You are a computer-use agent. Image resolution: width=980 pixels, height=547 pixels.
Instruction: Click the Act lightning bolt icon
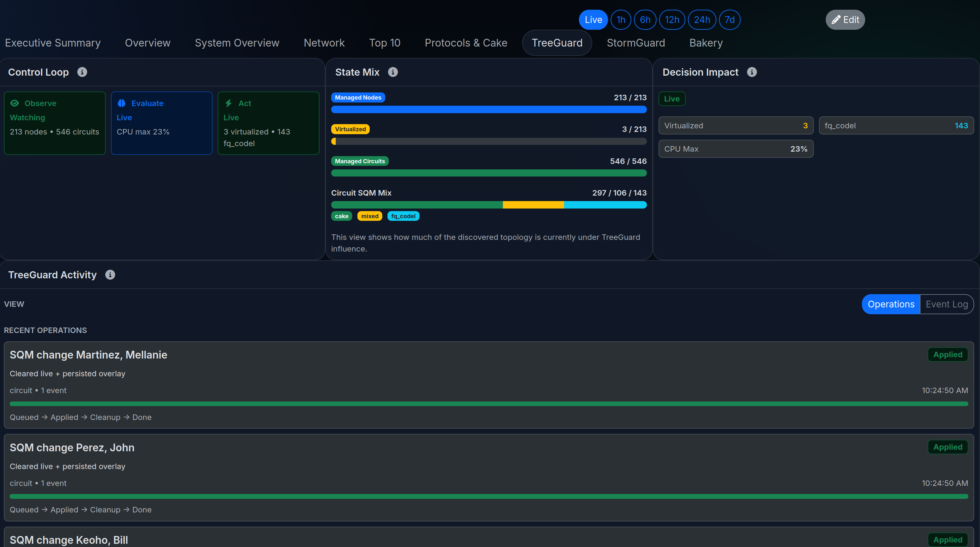point(228,103)
